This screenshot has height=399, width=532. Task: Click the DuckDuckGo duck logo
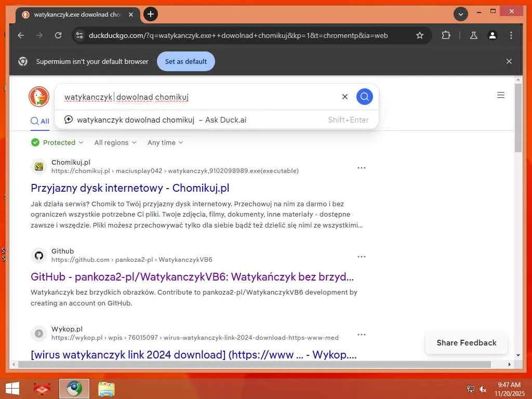pos(39,97)
